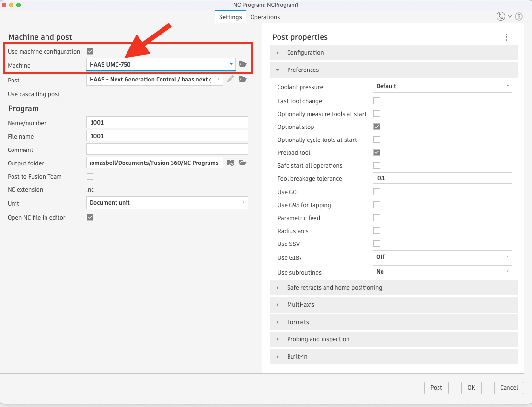Click the Output folder path field

(155, 163)
